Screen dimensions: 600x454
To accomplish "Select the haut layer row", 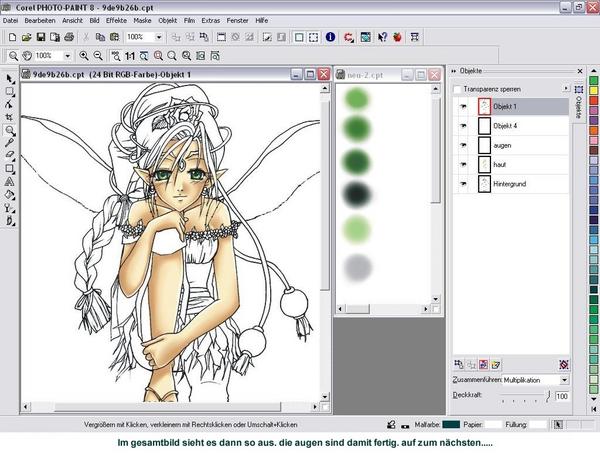I will (511, 165).
